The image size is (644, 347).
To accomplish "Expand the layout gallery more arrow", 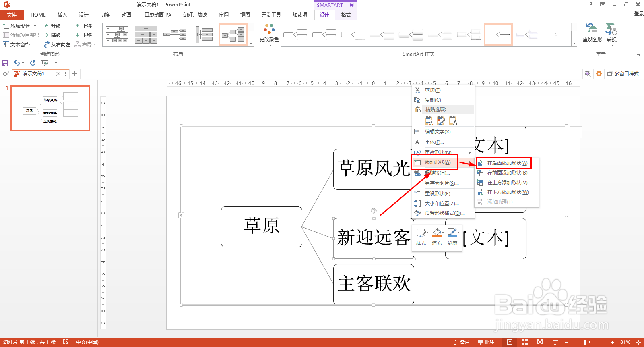I will [x=251, y=43].
